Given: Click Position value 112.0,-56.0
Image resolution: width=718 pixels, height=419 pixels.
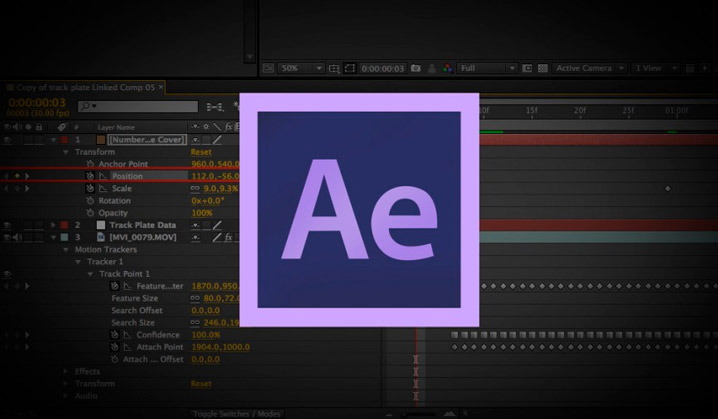Looking at the screenshot, I should click(x=215, y=176).
